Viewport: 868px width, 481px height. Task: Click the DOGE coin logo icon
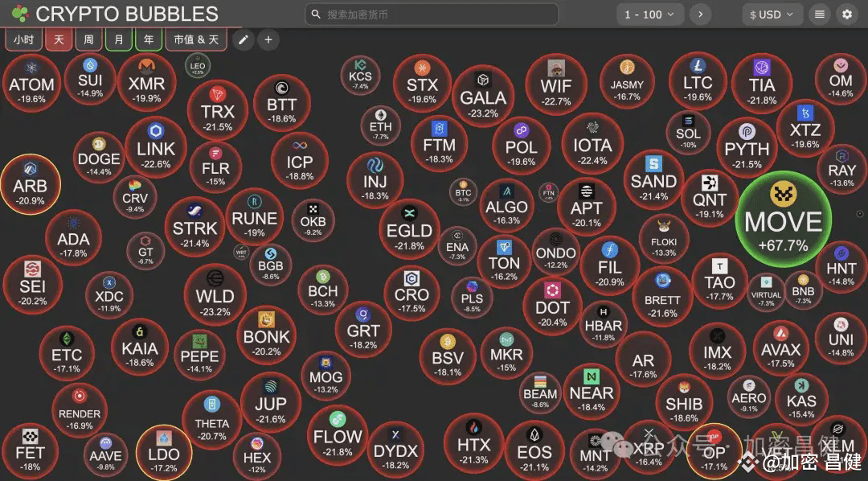point(99,144)
